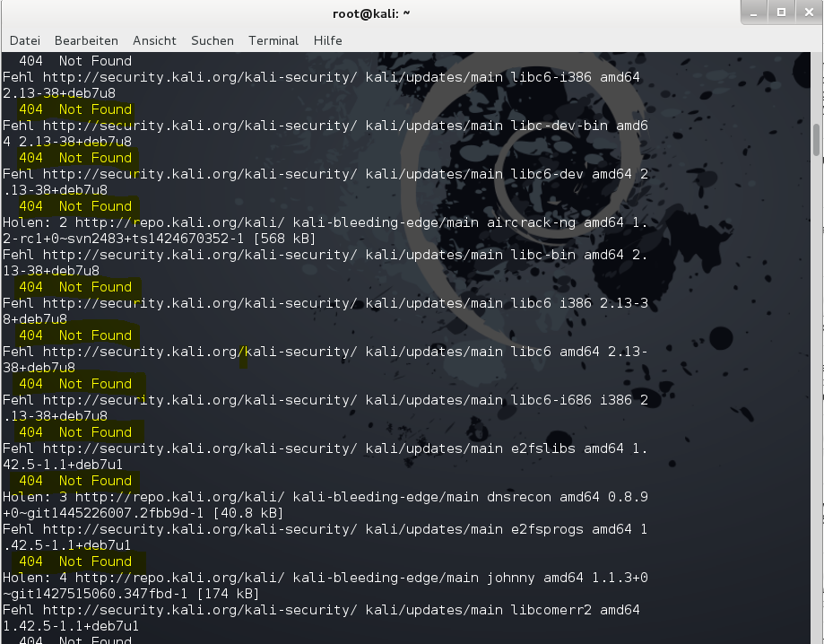Click the e2fslibs amd64 error line

325,448
